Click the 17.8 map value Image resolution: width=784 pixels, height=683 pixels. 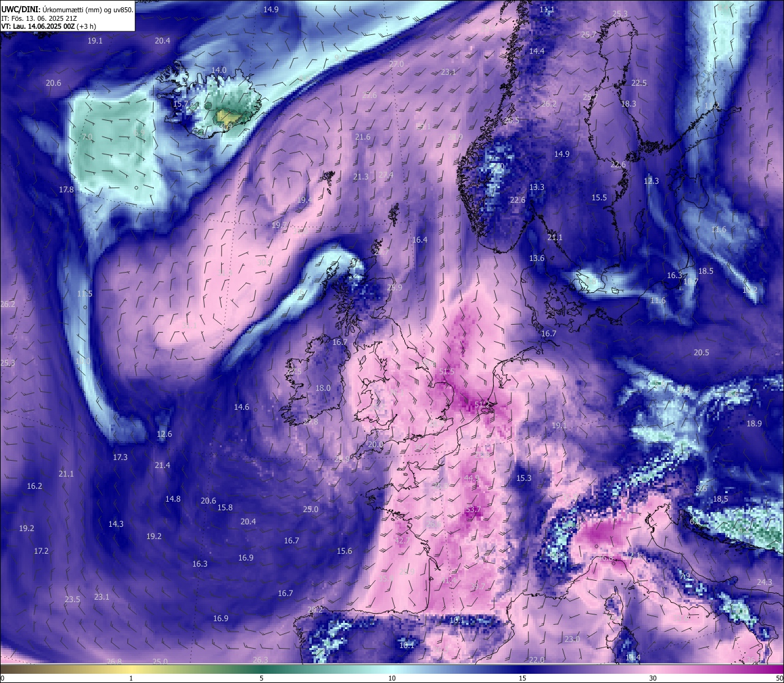pyautogui.click(x=66, y=190)
